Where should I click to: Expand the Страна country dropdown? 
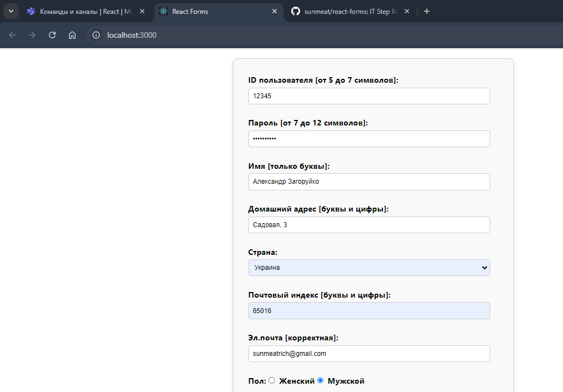[x=369, y=268]
